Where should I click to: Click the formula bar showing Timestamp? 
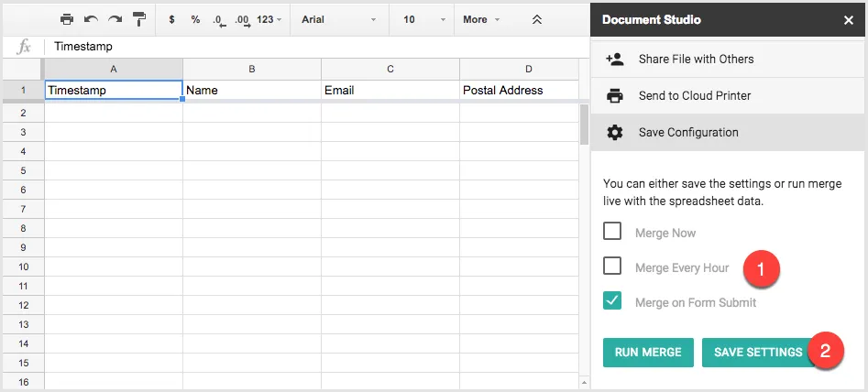(318, 47)
